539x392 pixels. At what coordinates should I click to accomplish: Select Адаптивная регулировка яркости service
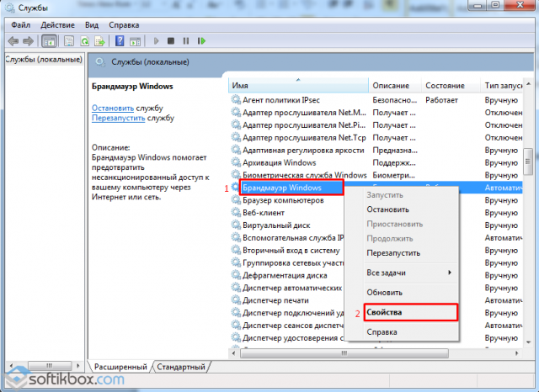click(303, 151)
